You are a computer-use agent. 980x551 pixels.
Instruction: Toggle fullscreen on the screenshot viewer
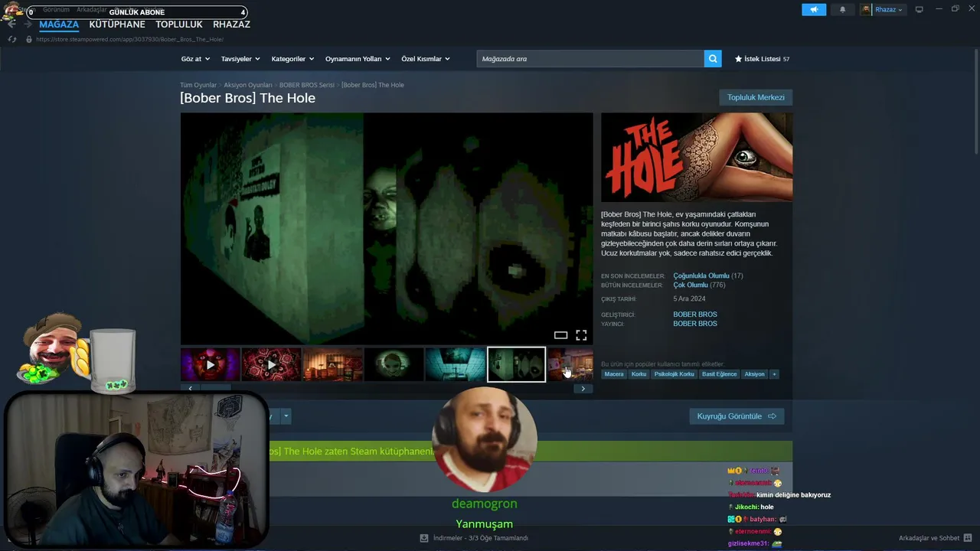[581, 335]
